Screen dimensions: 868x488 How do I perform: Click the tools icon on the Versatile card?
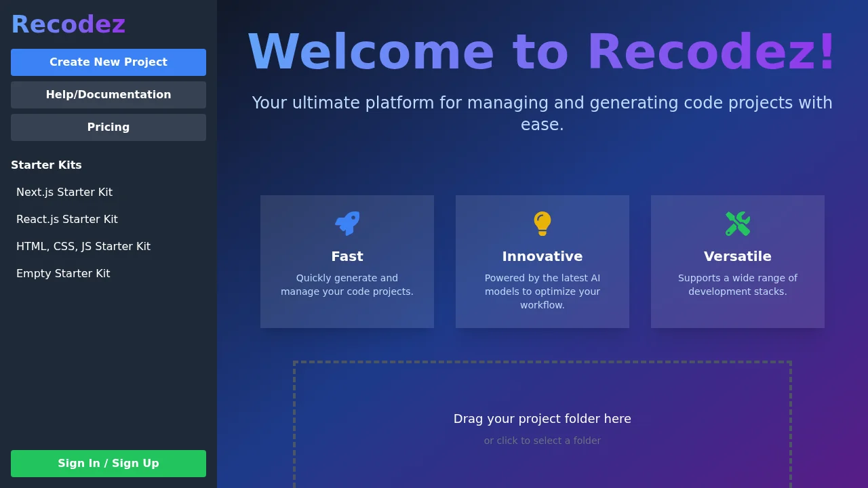coord(738,224)
